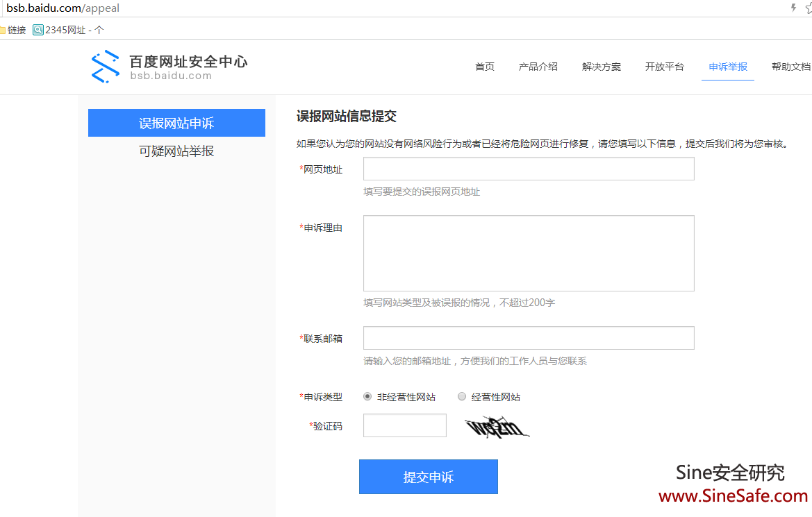Open the 2345网址 bookmark icon

(38, 30)
